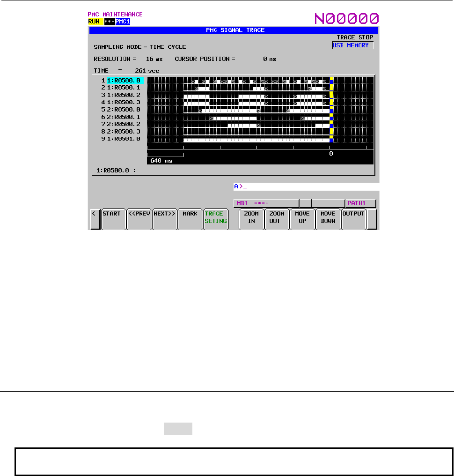This screenshot has height=476, width=454.
Task: Click the blank continuation soft key after OUTPUT
Action: click(x=372, y=219)
